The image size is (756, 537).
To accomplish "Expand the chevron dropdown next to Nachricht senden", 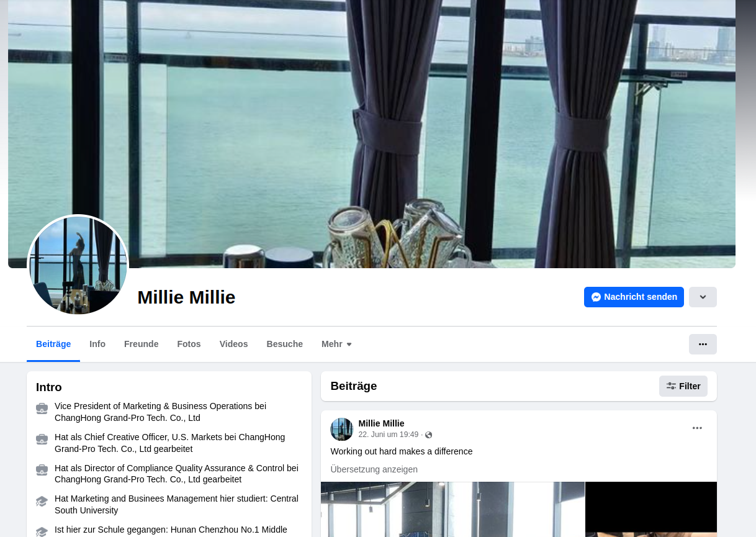I will tap(703, 297).
